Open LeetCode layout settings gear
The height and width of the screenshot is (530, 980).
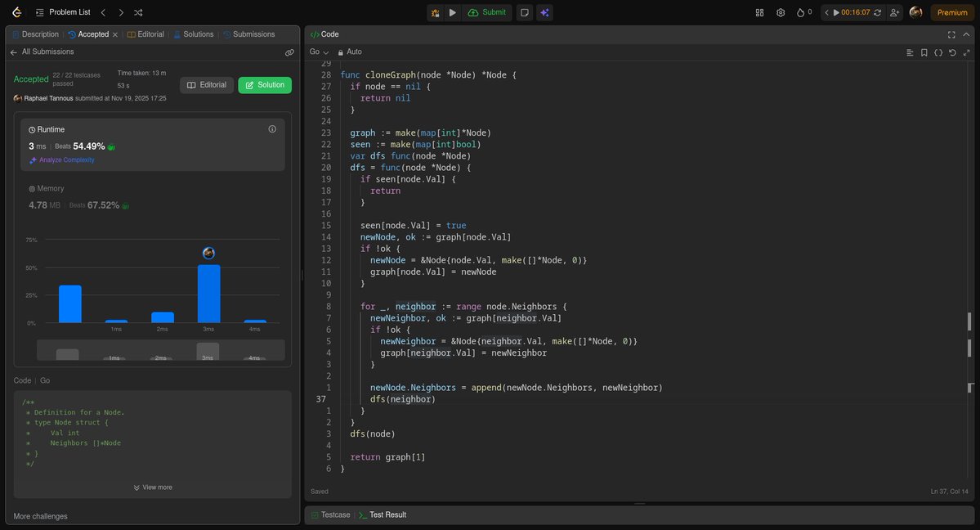click(780, 12)
